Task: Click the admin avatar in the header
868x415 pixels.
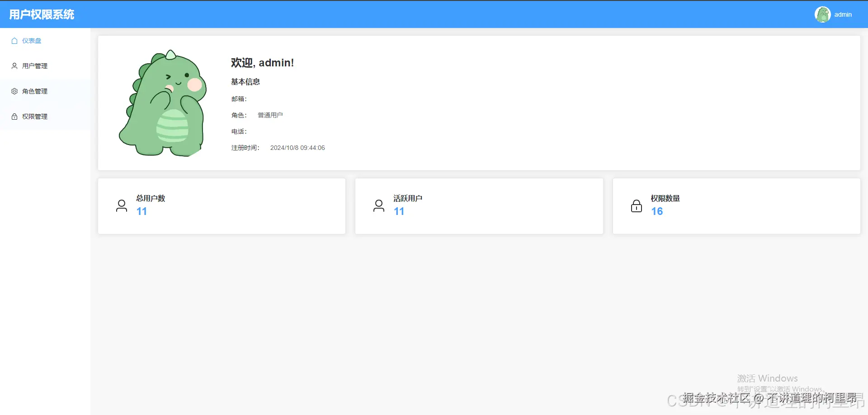Action: click(x=822, y=14)
